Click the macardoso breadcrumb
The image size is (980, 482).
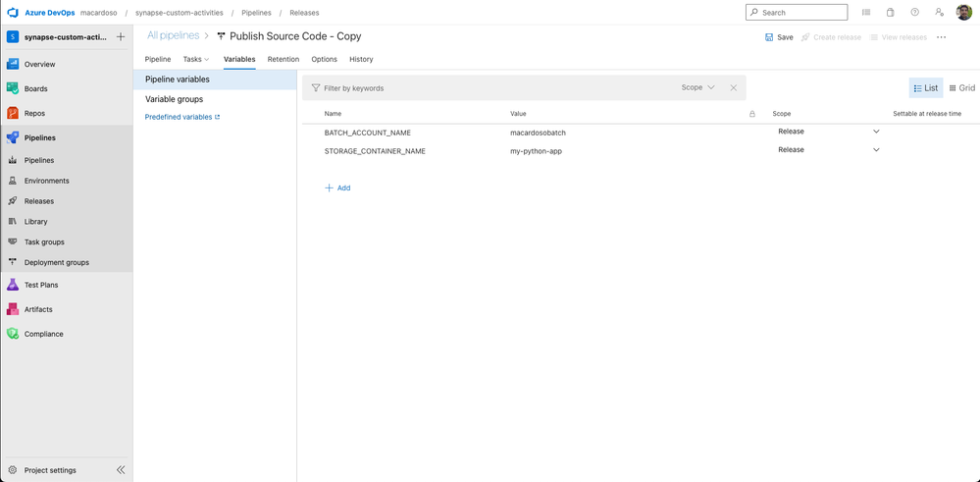tap(99, 13)
